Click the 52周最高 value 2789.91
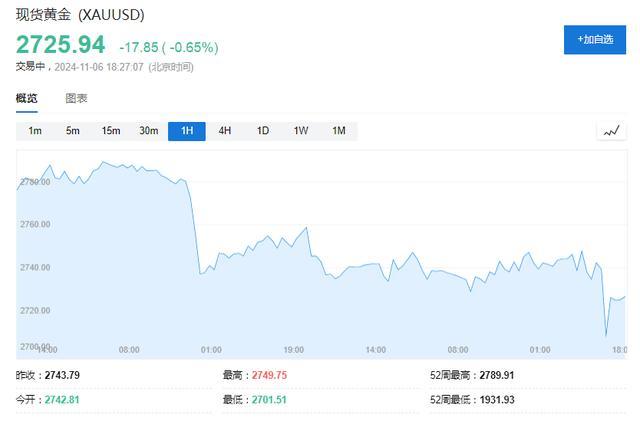Viewport: 640px width, 421px height. point(497,375)
